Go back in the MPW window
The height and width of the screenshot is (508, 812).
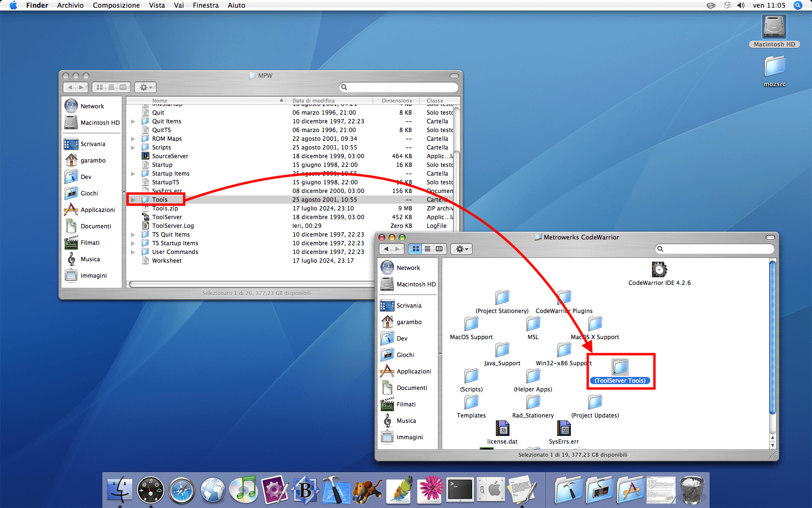tap(70, 87)
